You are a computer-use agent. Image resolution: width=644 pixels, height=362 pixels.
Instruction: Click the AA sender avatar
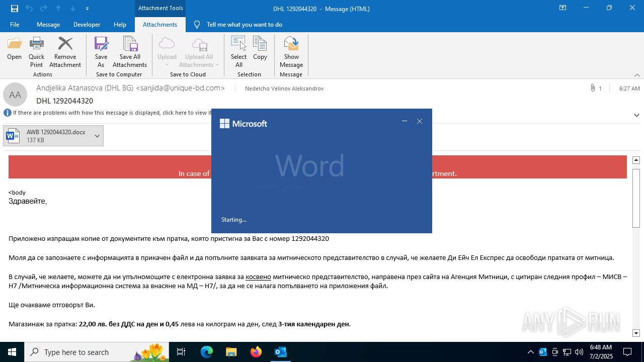[15, 95]
